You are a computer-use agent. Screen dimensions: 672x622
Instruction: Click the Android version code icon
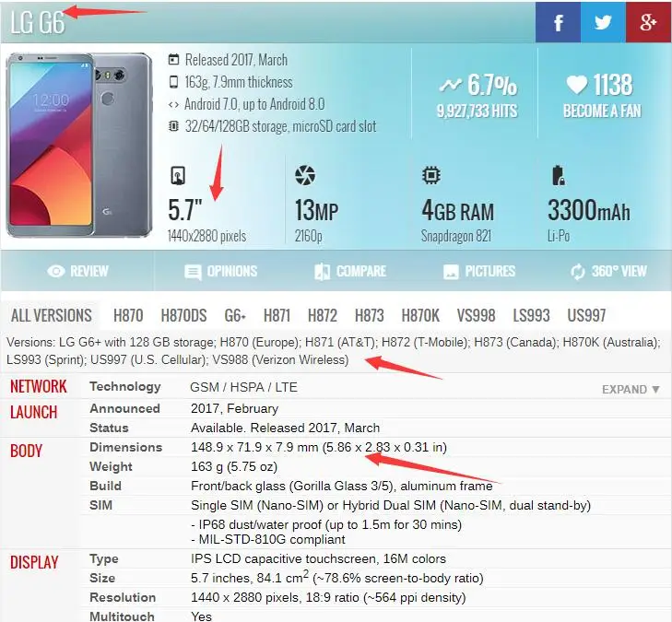173,104
